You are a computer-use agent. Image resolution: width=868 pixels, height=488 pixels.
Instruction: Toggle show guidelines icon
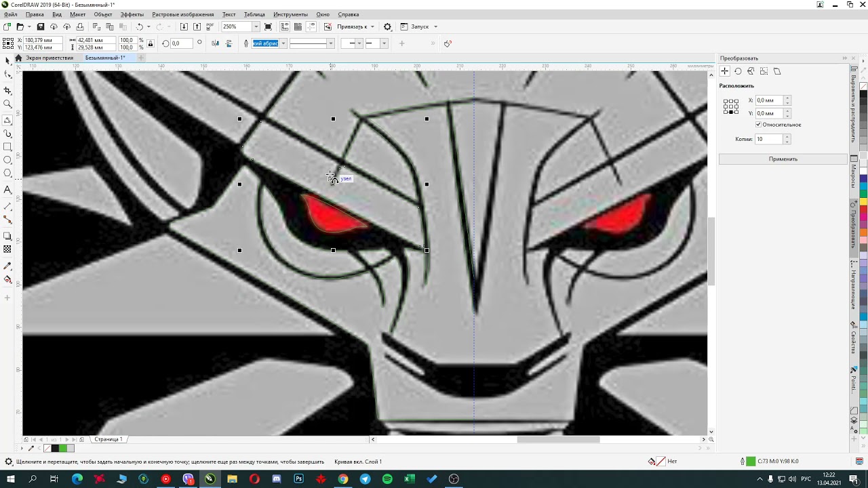(x=311, y=26)
